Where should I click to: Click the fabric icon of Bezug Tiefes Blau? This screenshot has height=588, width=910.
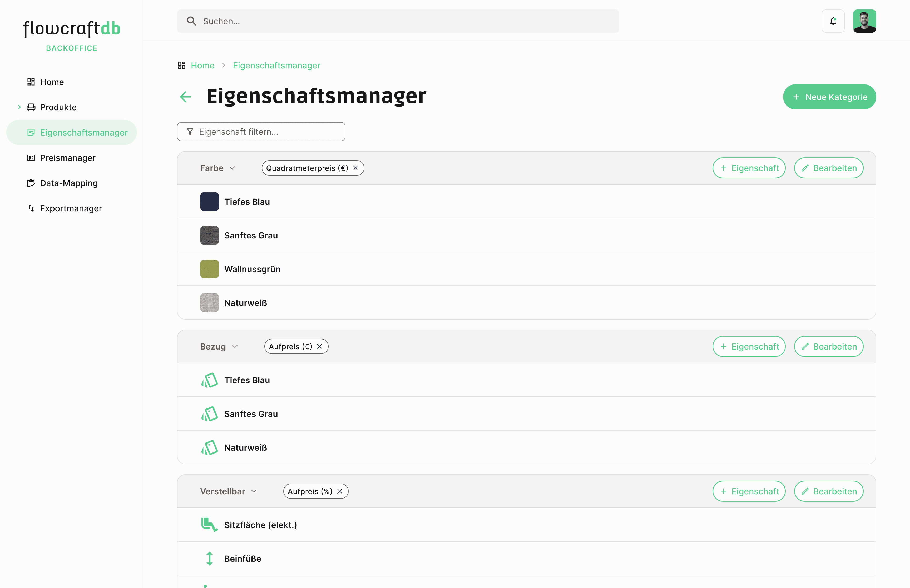click(209, 380)
